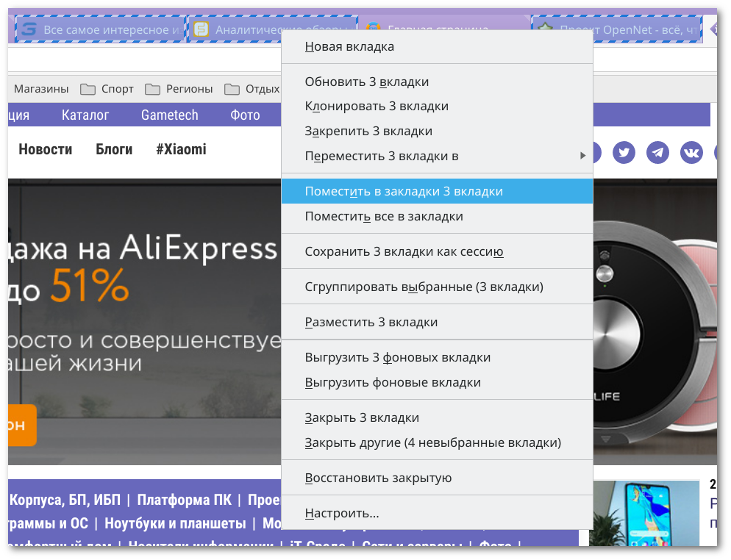Viewport: 731px width, 560px height.
Task: Open 'Настроить...' from context menu
Action: point(437,513)
